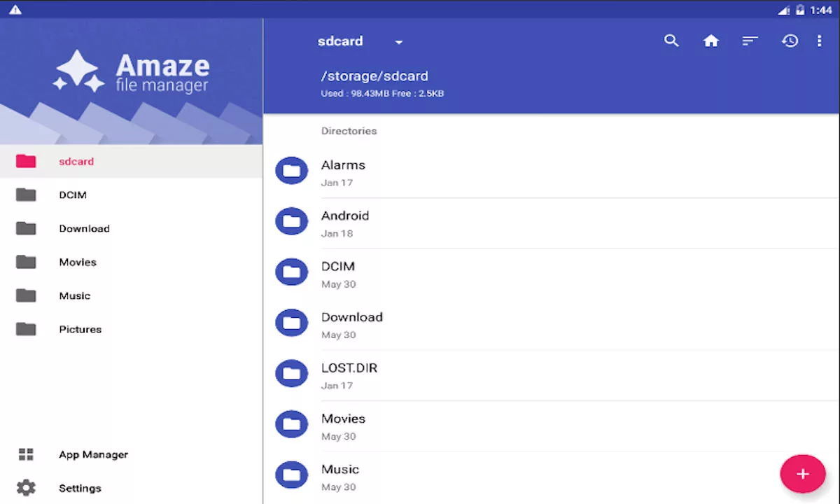The width and height of the screenshot is (840, 504).
Task: Open Pictures shortcut in sidebar
Action: [x=80, y=330]
